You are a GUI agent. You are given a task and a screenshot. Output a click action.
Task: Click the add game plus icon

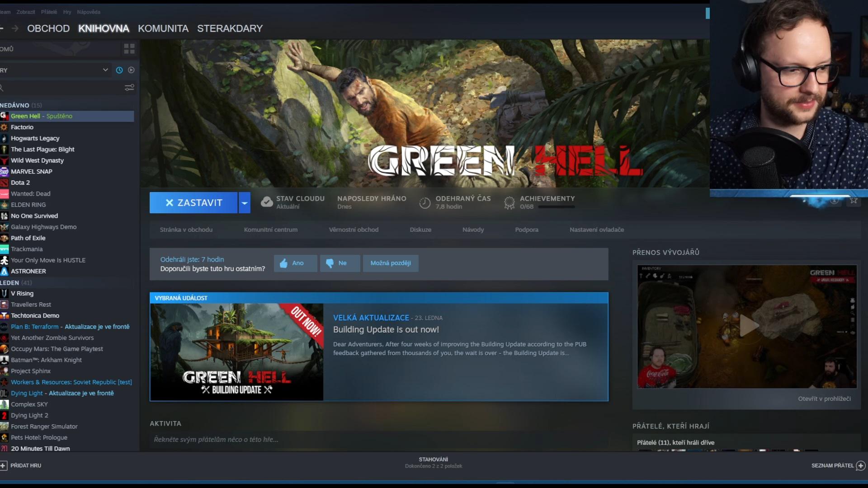[x=3, y=465]
